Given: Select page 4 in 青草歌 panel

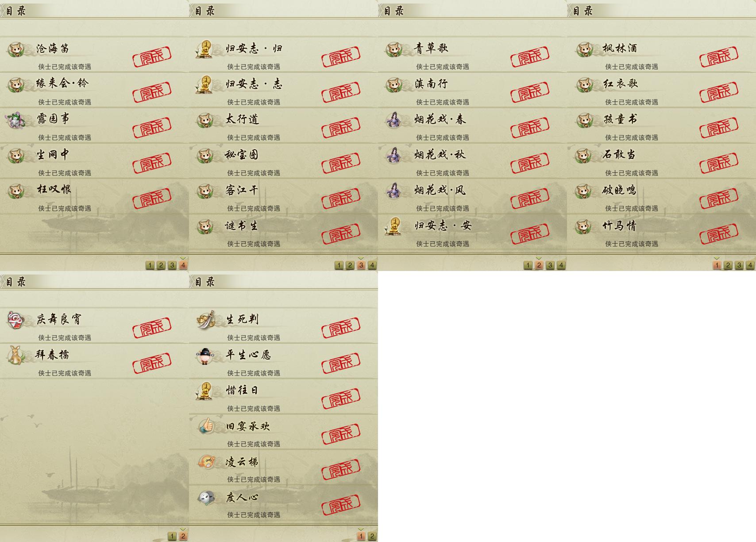Looking at the screenshot, I should point(561,265).
